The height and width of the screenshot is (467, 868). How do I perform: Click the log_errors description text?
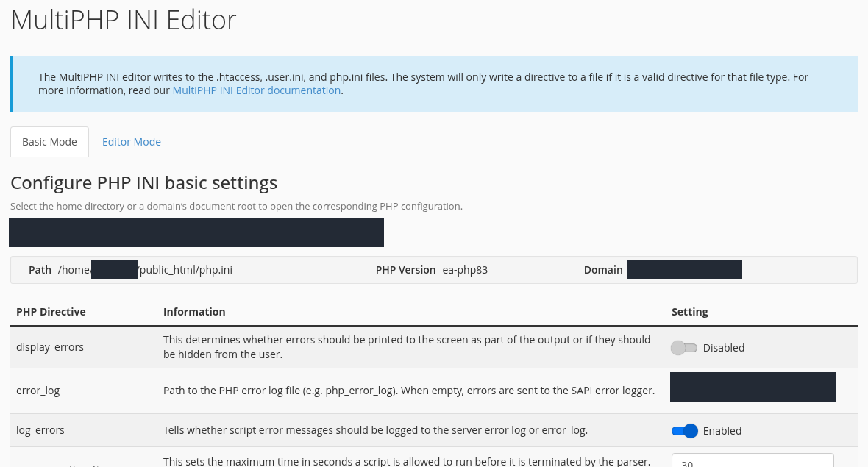tap(375, 430)
